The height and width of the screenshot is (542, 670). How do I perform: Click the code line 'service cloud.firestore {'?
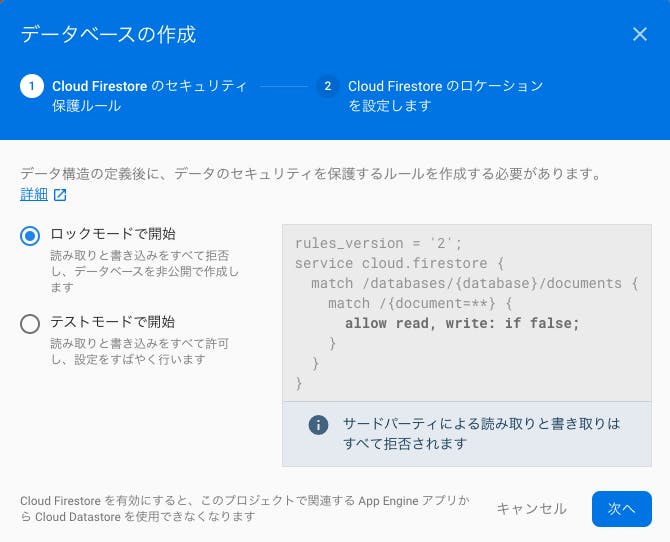(400, 263)
